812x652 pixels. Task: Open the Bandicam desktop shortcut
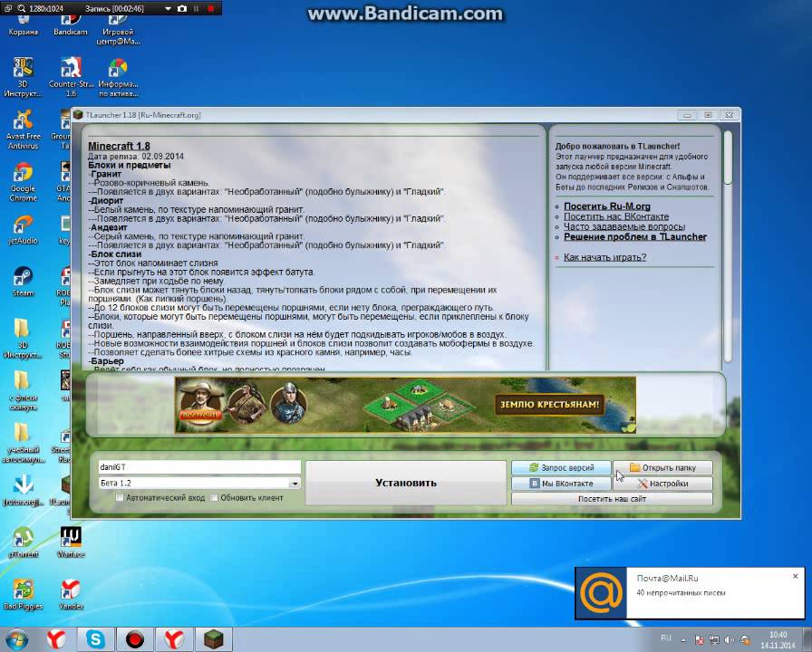[x=71, y=26]
